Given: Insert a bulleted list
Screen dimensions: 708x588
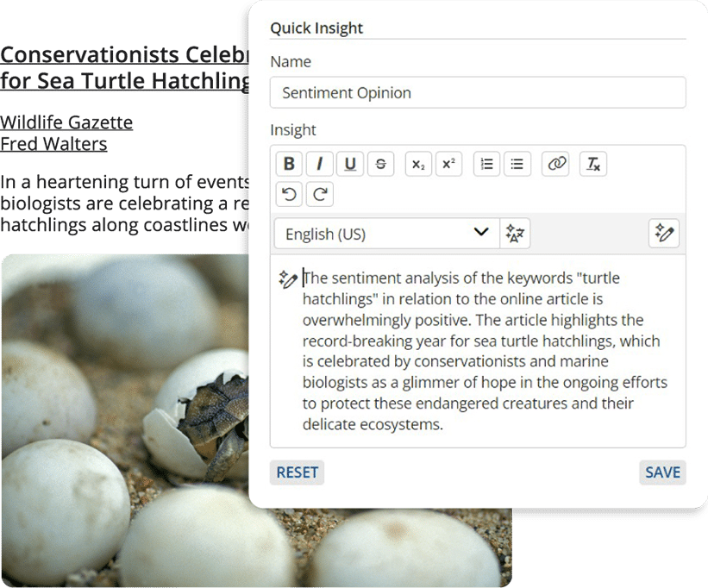Looking at the screenshot, I should (517, 163).
